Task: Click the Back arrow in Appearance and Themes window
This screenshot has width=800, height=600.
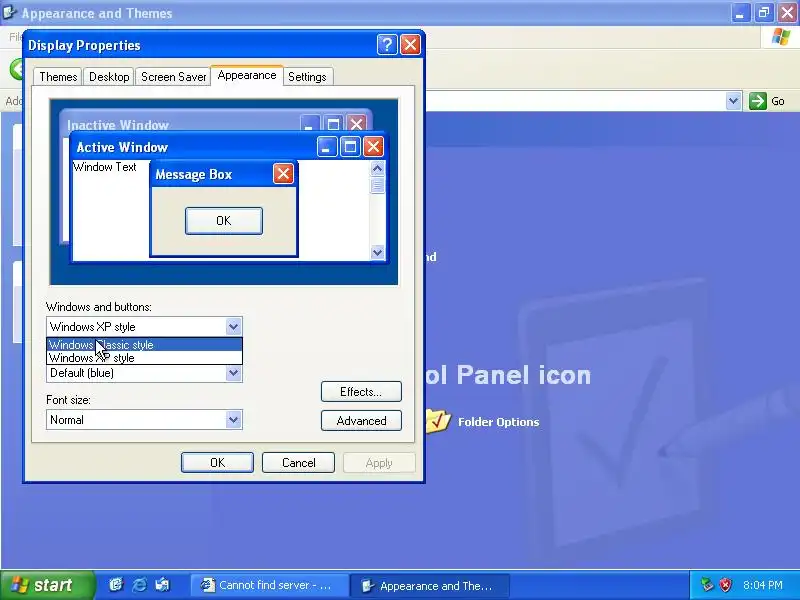Action: pos(17,69)
